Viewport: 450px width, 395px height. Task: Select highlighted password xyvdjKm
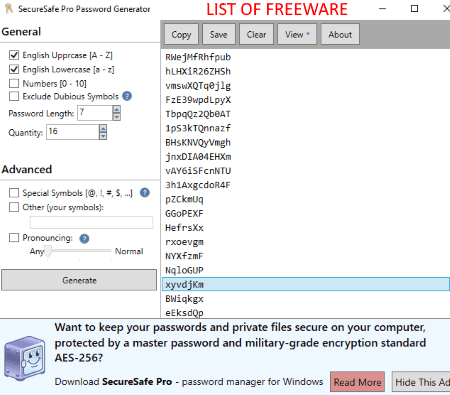pos(306,284)
